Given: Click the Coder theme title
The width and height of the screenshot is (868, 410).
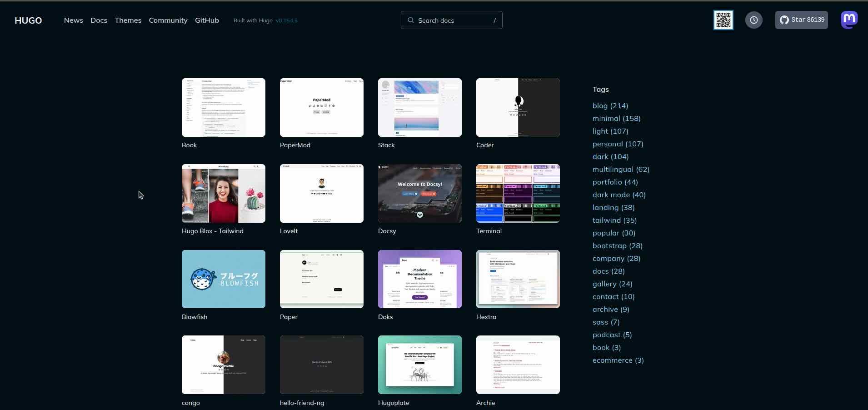Looking at the screenshot, I should tap(485, 145).
